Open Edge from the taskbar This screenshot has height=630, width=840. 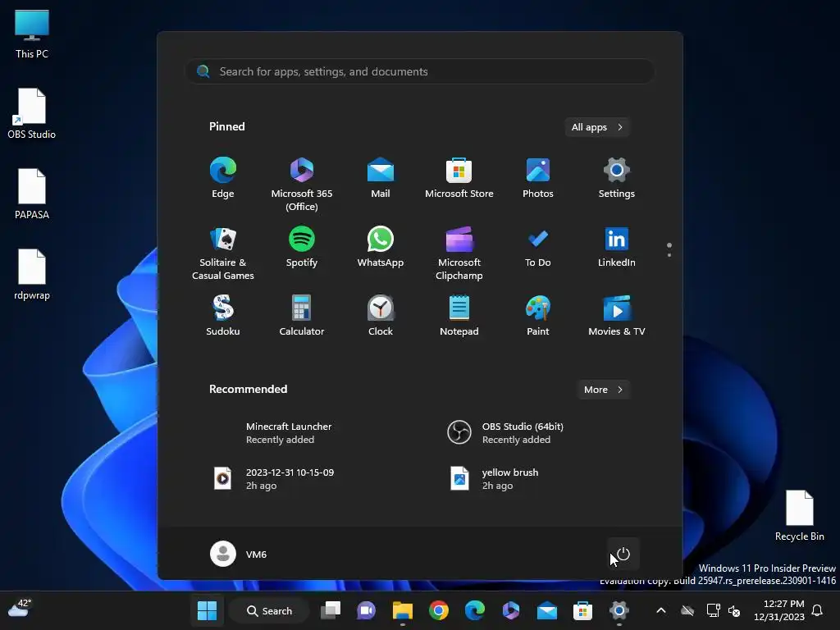pyautogui.click(x=475, y=610)
